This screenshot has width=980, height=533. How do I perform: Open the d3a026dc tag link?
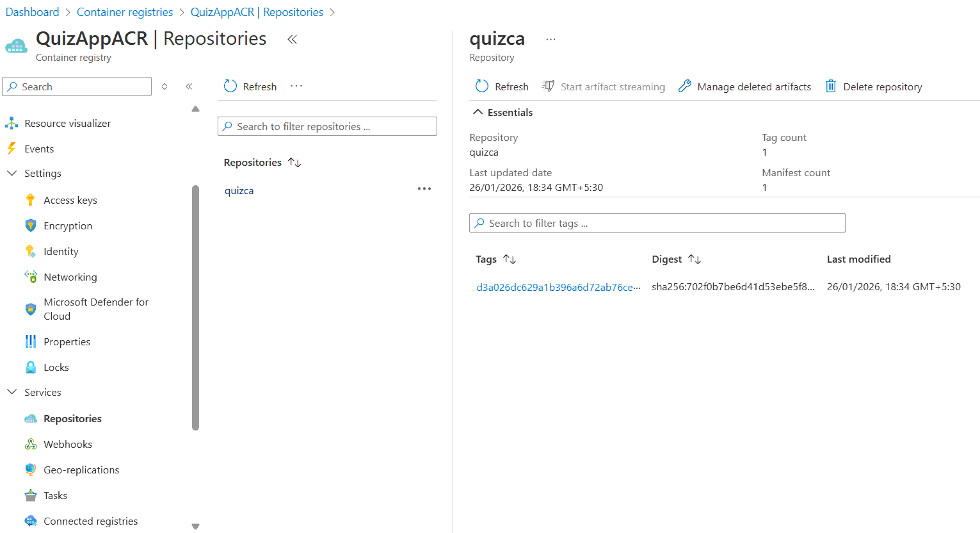(557, 287)
